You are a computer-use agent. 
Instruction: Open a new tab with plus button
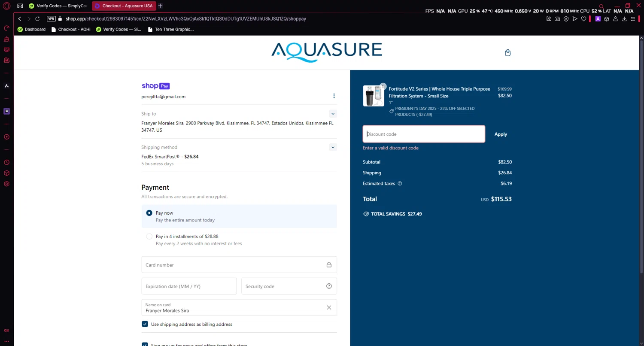coord(160,6)
